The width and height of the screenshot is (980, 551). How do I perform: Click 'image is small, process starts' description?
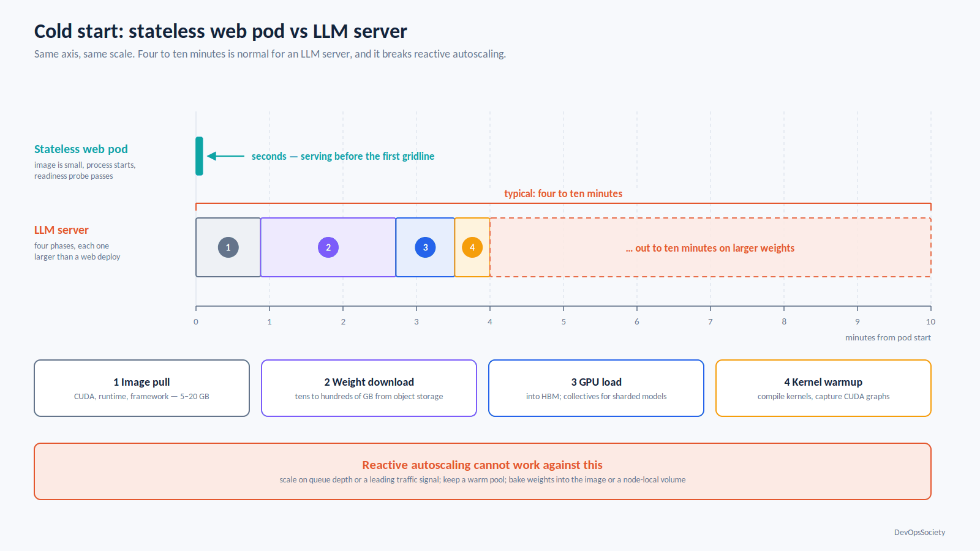(85, 165)
